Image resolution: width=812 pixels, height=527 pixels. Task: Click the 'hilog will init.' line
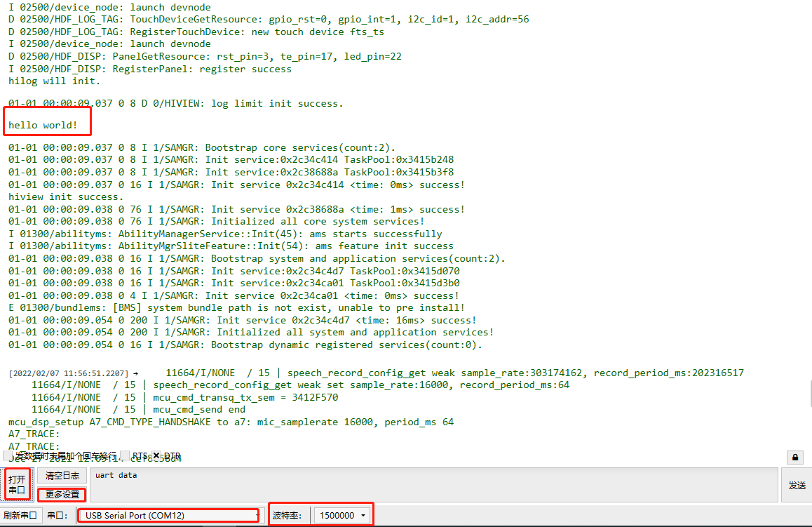[x=55, y=81]
